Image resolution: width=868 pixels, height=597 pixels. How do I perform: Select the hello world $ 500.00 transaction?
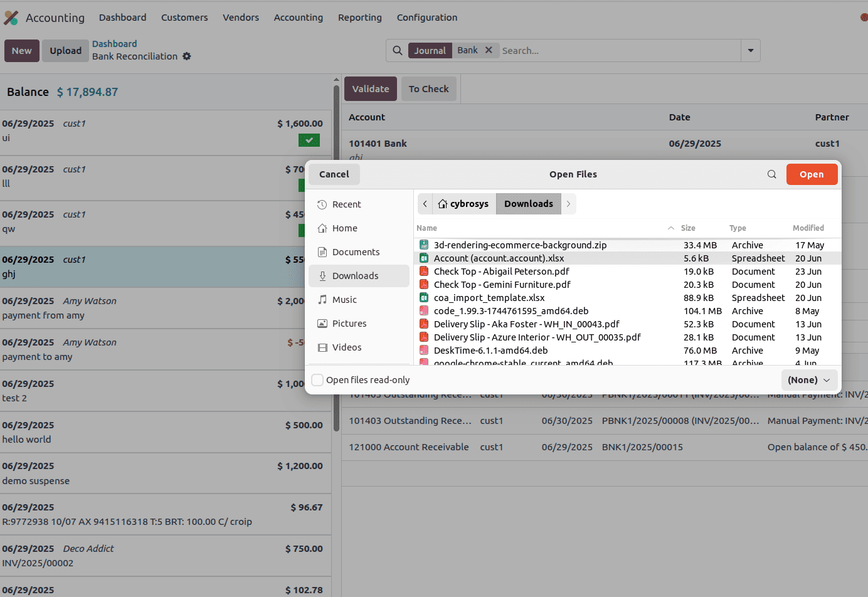[165, 432]
